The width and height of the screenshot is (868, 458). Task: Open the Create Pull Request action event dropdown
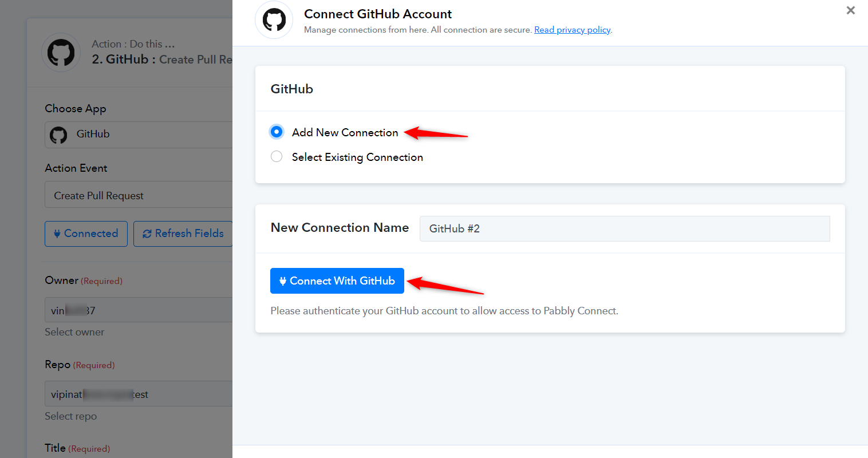(139, 195)
